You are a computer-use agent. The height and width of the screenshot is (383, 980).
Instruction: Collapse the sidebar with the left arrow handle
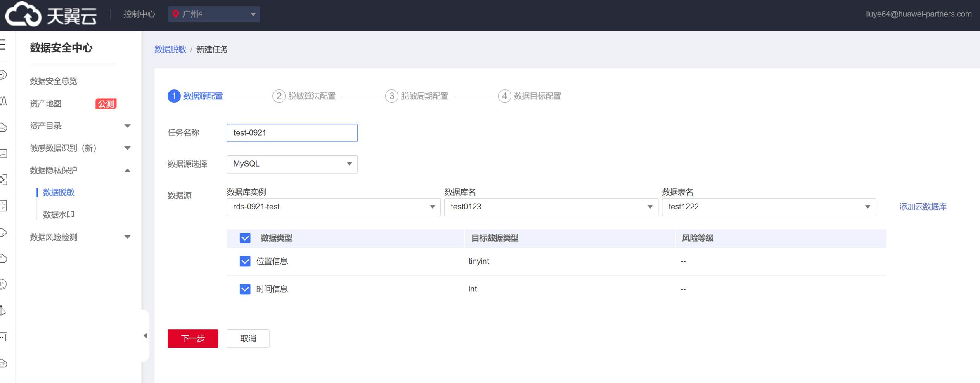(145, 336)
